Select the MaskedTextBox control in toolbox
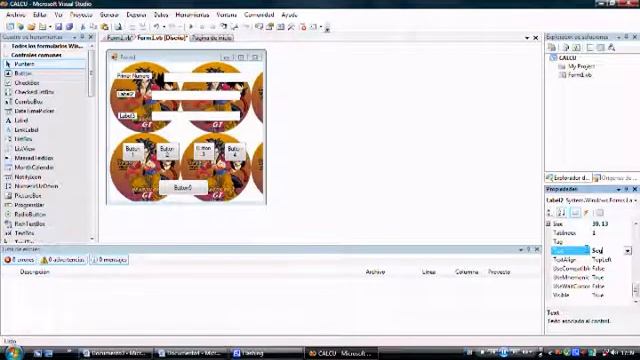640x360 pixels. pyautogui.click(x=44, y=158)
